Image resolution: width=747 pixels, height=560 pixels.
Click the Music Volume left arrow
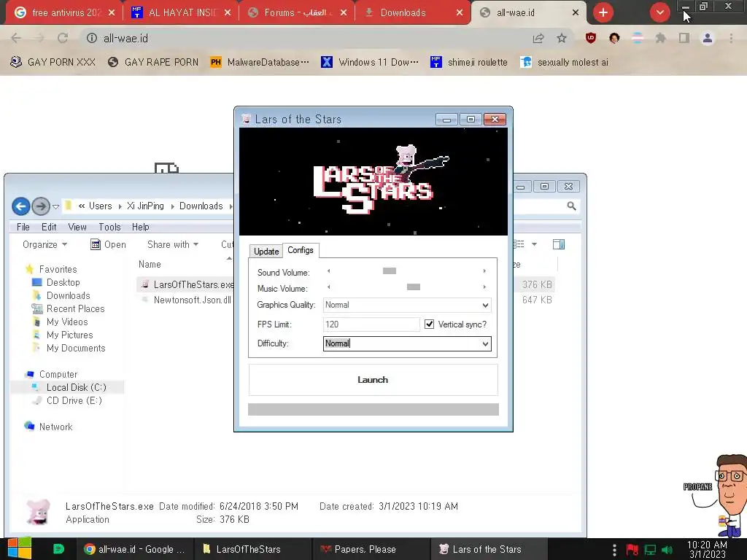pos(329,287)
